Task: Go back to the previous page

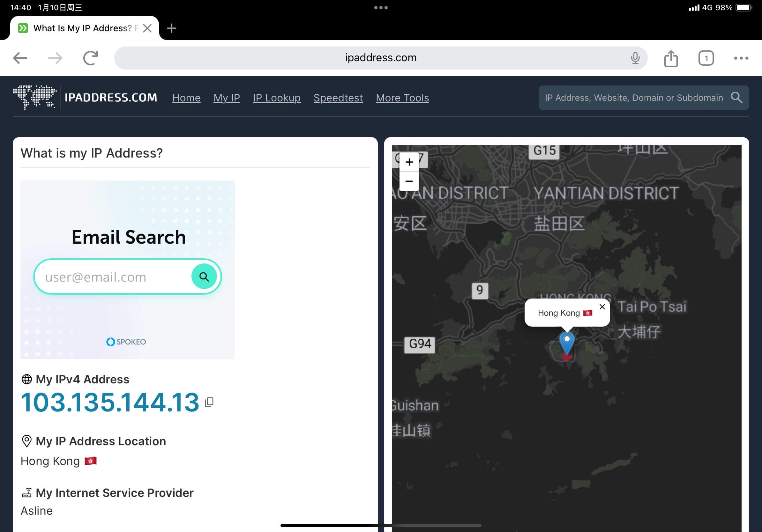Action: coord(20,58)
